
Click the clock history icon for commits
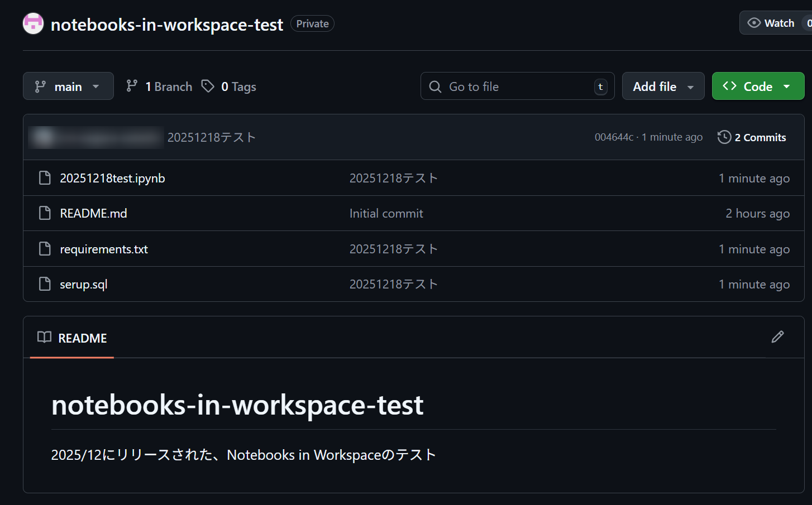coord(724,137)
